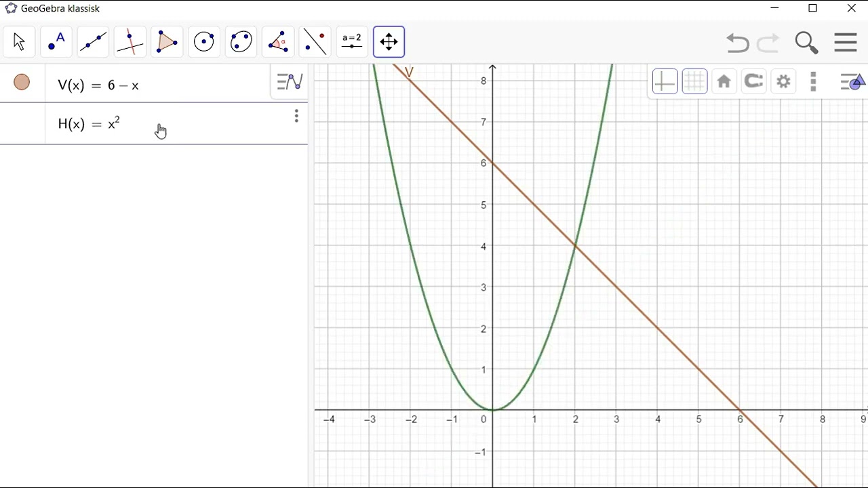Select the Ellipse conic tool

coord(241,42)
